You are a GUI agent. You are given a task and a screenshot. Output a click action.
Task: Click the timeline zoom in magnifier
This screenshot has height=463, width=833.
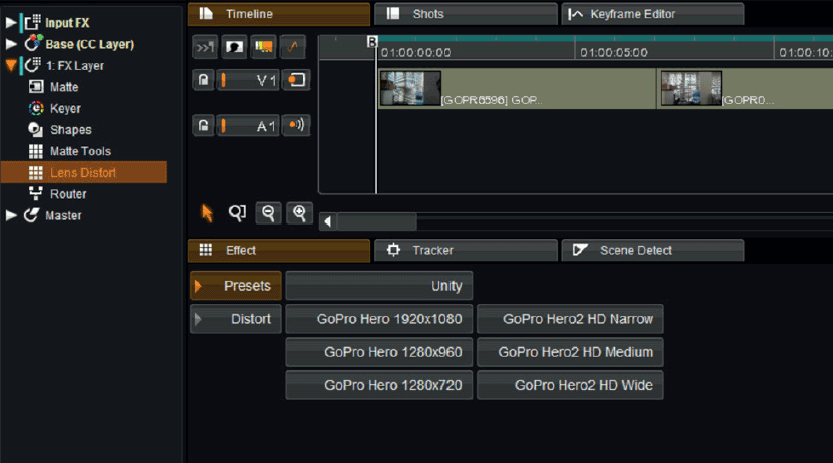tap(299, 213)
